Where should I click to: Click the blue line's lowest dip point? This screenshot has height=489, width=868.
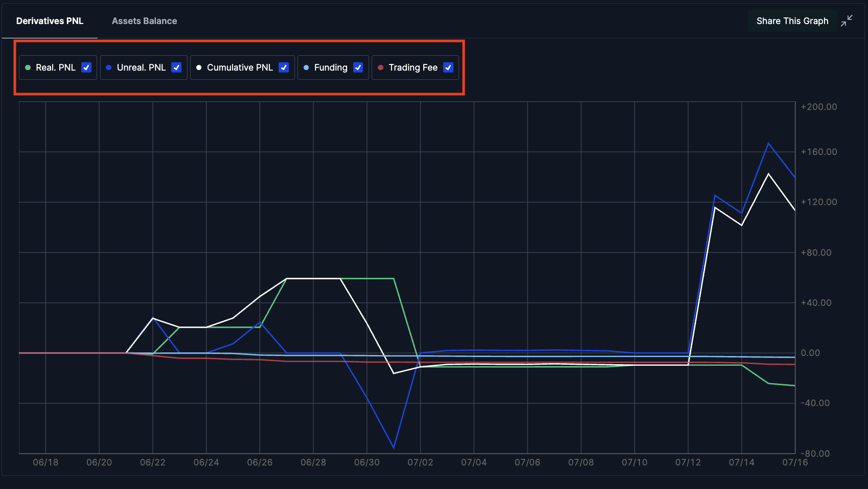point(394,448)
